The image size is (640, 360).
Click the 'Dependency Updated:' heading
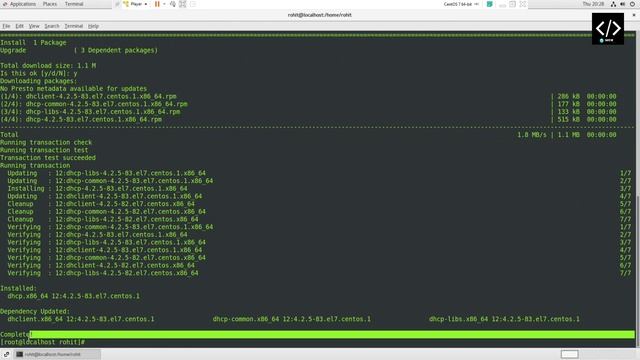click(35, 311)
